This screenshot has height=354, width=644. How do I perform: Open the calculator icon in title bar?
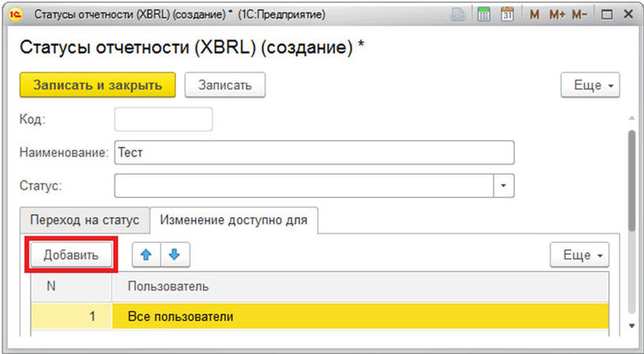[x=484, y=14]
